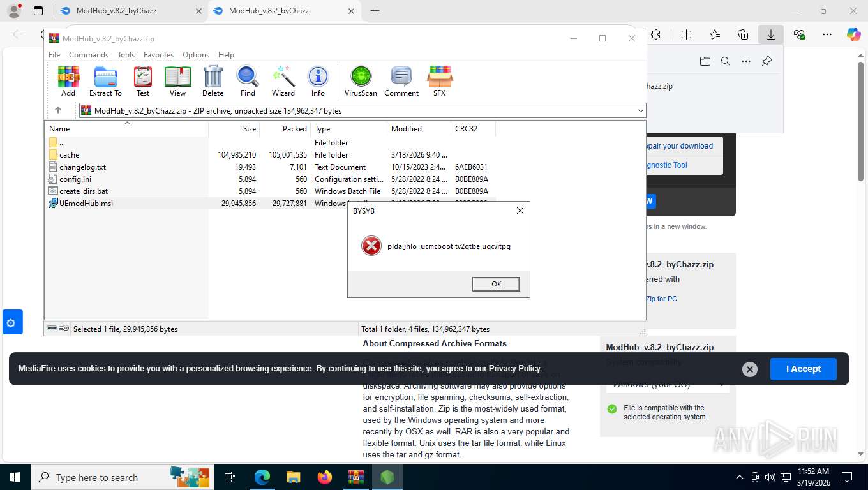Sort by the Name column header

pyautogui.click(x=126, y=128)
